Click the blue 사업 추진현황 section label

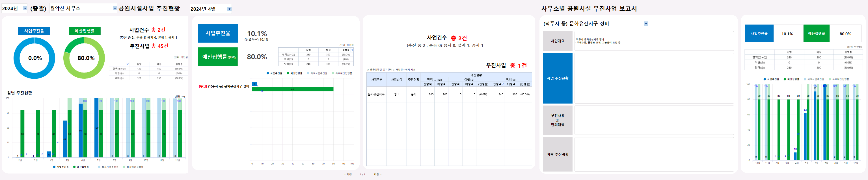point(557,78)
